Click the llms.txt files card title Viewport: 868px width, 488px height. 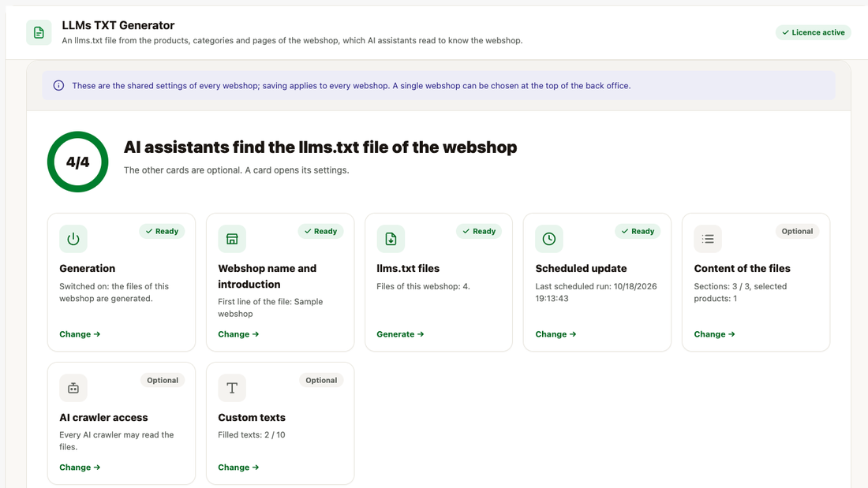pyautogui.click(x=408, y=268)
